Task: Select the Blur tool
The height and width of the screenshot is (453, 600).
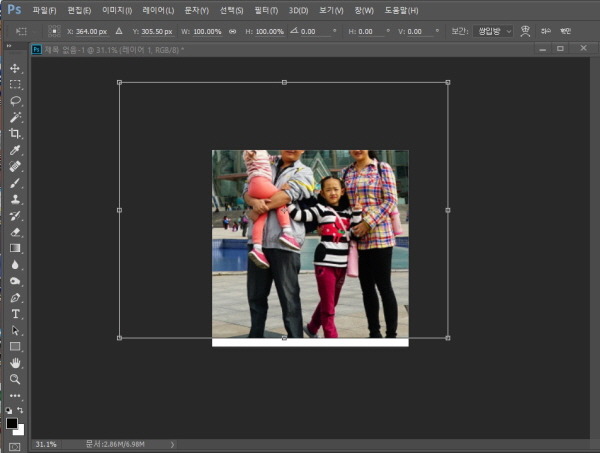Action: click(x=15, y=265)
